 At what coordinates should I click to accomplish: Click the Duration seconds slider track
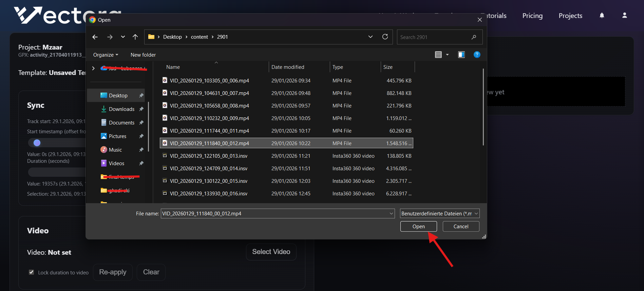tap(57, 172)
